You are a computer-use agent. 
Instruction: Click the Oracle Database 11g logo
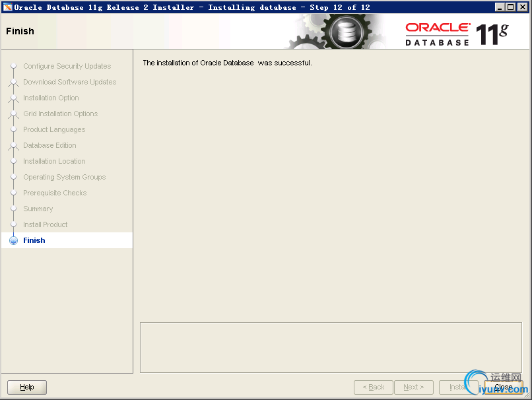tap(457, 34)
